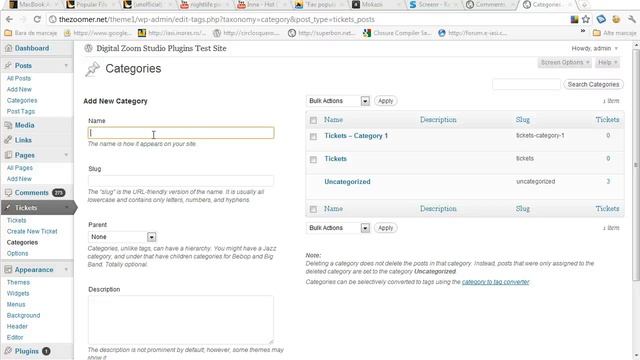Click the Appearance icon in sidebar

(8, 270)
